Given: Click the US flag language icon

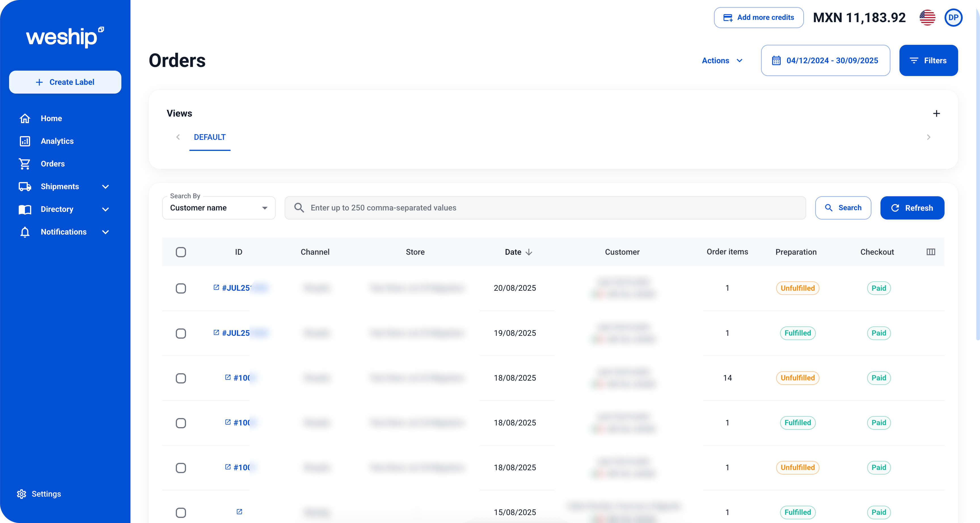Looking at the screenshot, I should pos(927,18).
